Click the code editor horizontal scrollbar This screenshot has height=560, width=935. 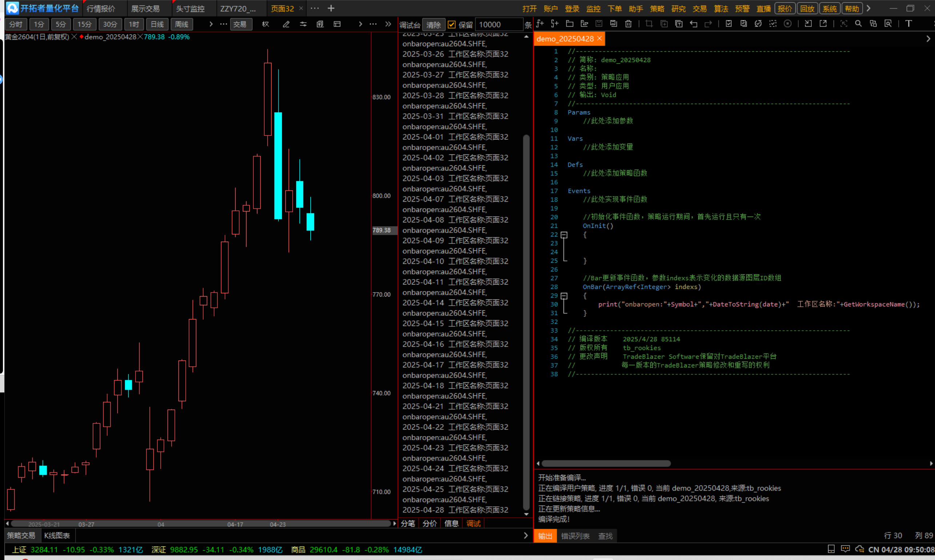606,463
